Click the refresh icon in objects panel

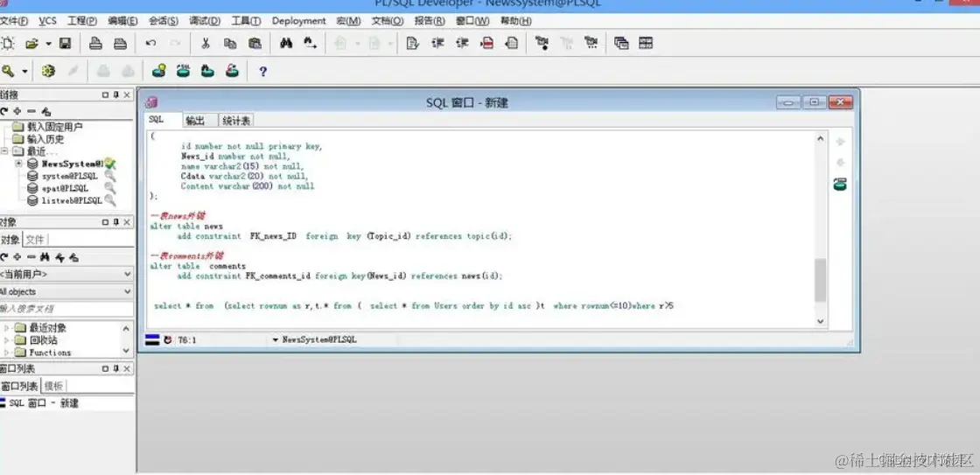tap(4, 257)
